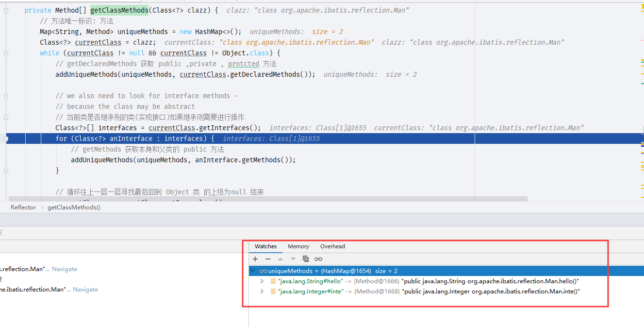
Task: Click the 'private' keyword on method line
Action: (38, 10)
